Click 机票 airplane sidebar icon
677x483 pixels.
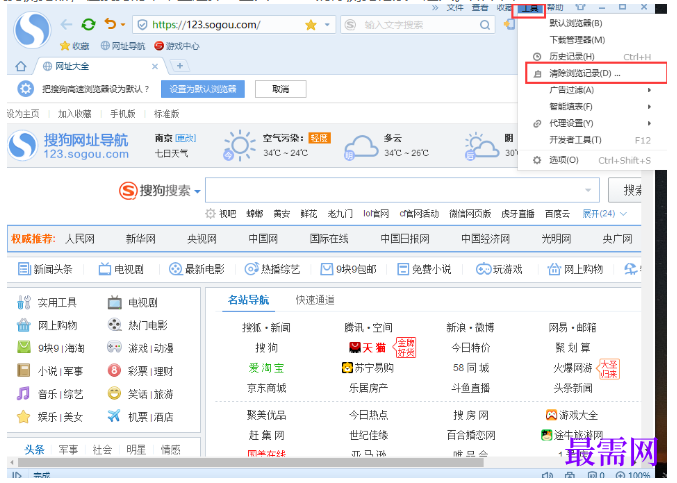114,416
